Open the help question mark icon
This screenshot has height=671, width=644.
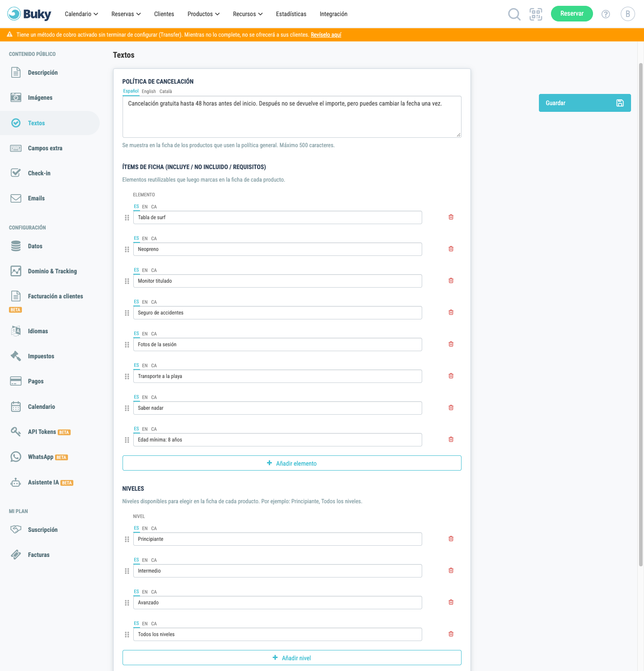[606, 14]
